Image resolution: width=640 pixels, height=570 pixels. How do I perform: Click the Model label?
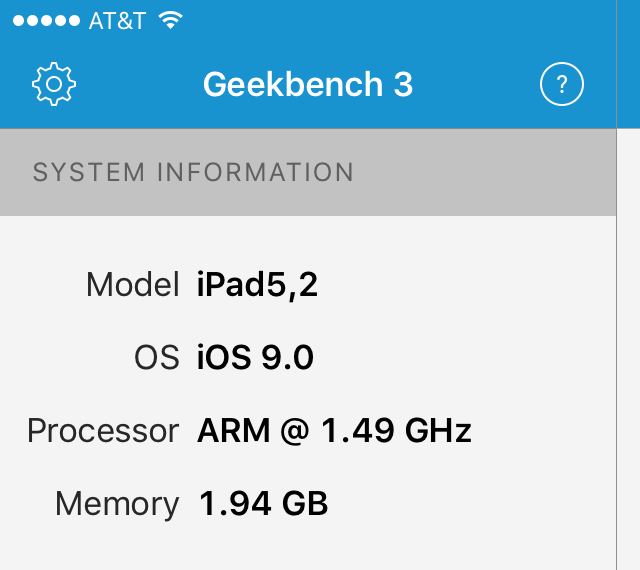[x=132, y=285]
